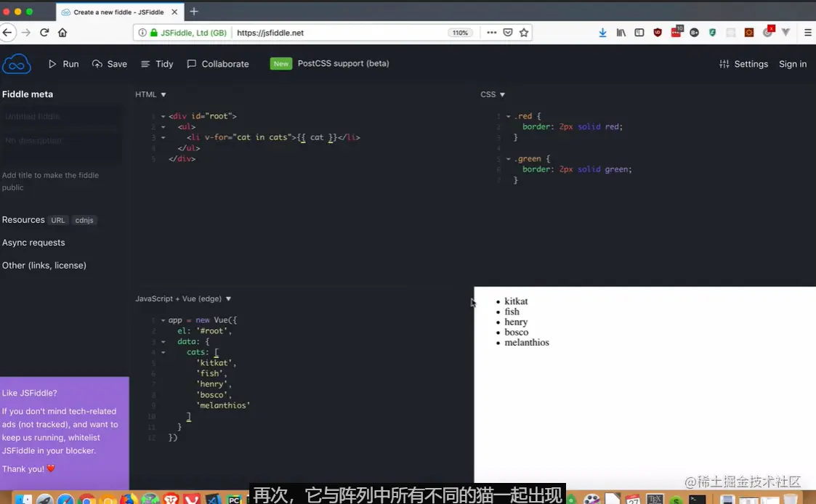Go to the browser home page
Image resolution: width=816 pixels, height=504 pixels.
click(62, 32)
